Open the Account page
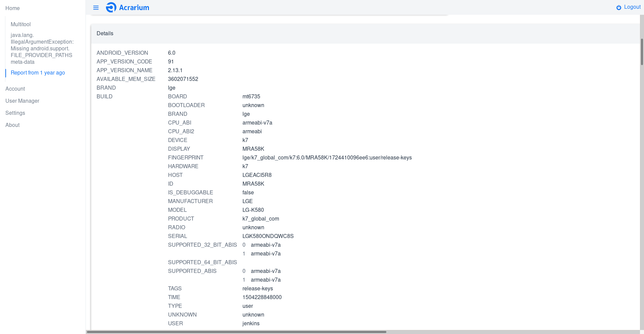The height and width of the screenshot is (334, 644). 15,89
